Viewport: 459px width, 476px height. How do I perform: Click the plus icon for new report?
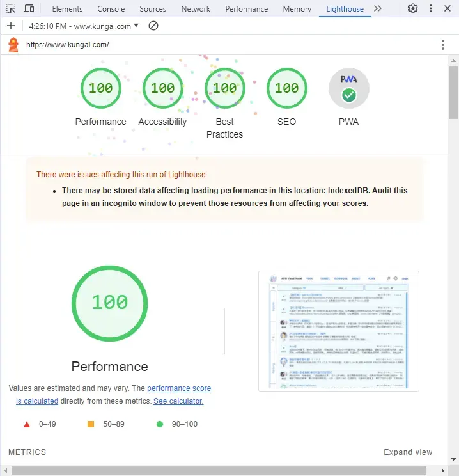click(x=11, y=26)
